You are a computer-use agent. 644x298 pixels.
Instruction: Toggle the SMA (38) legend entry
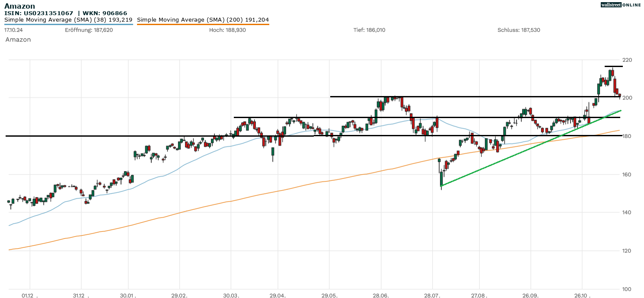(68, 19)
